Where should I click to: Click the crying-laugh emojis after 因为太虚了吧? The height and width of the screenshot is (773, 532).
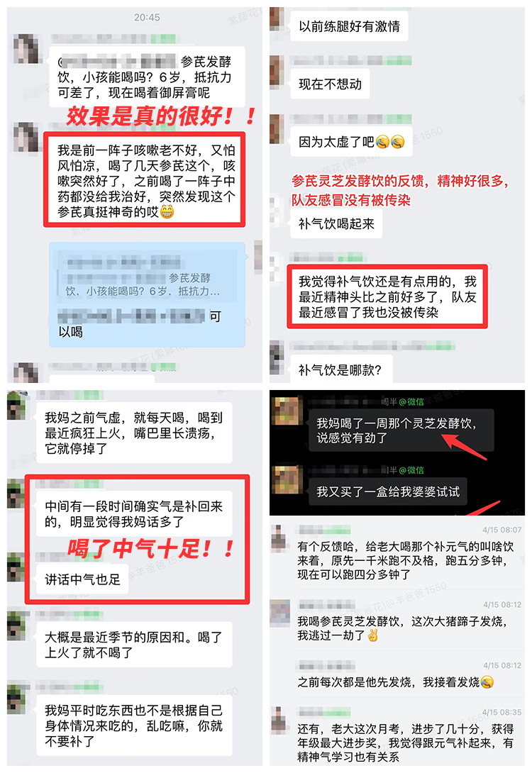[x=390, y=142]
